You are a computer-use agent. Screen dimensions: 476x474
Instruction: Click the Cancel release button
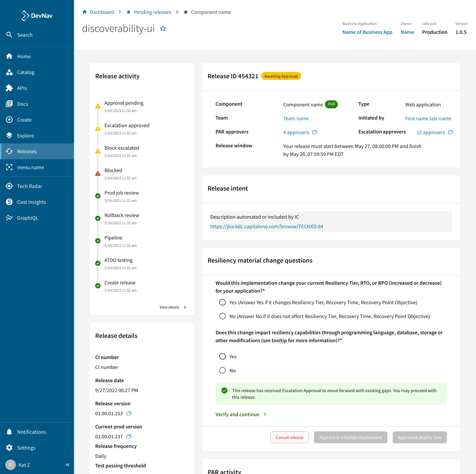[289, 437]
